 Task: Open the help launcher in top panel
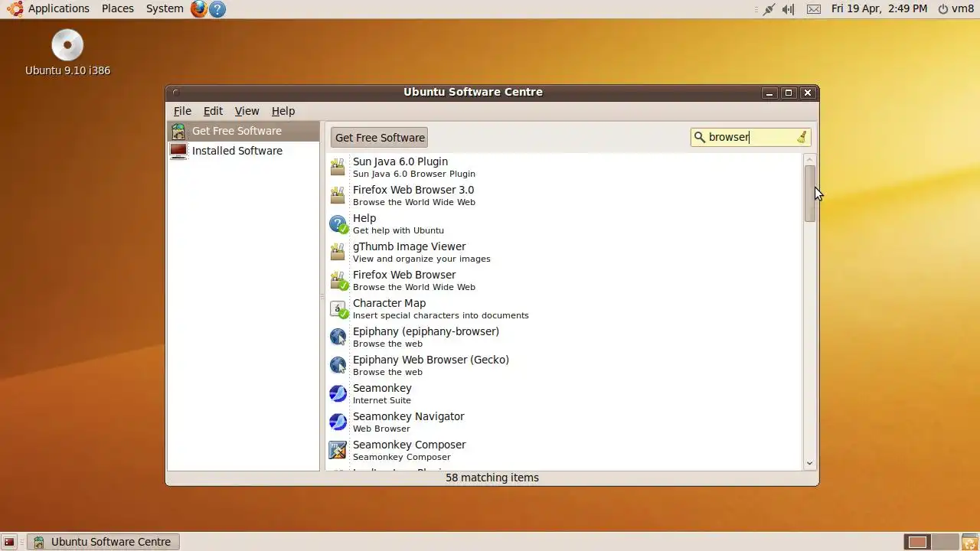[x=217, y=9]
